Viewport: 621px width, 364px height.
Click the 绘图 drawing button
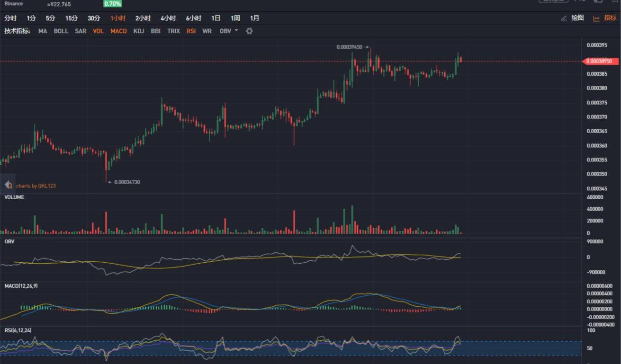(577, 18)
